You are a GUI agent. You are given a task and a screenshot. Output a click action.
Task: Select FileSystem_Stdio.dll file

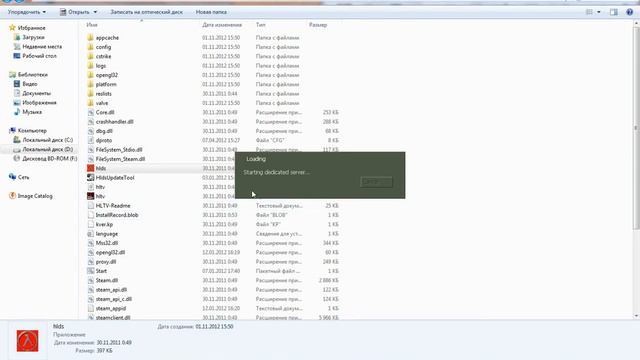119,150
